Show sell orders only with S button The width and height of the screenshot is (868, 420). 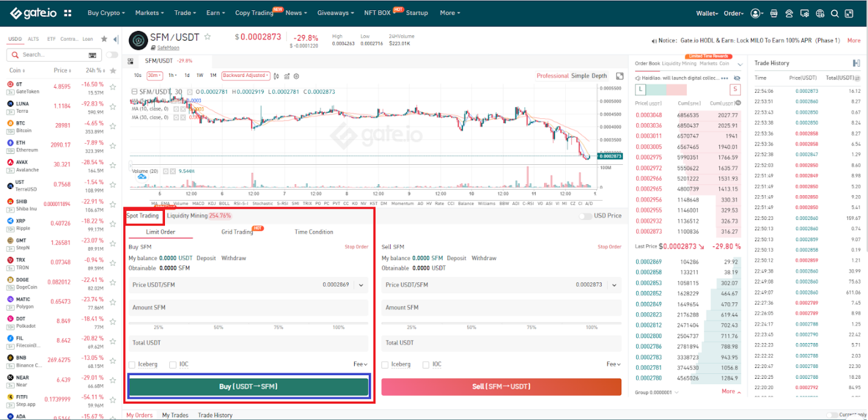[x=735, y=89]
